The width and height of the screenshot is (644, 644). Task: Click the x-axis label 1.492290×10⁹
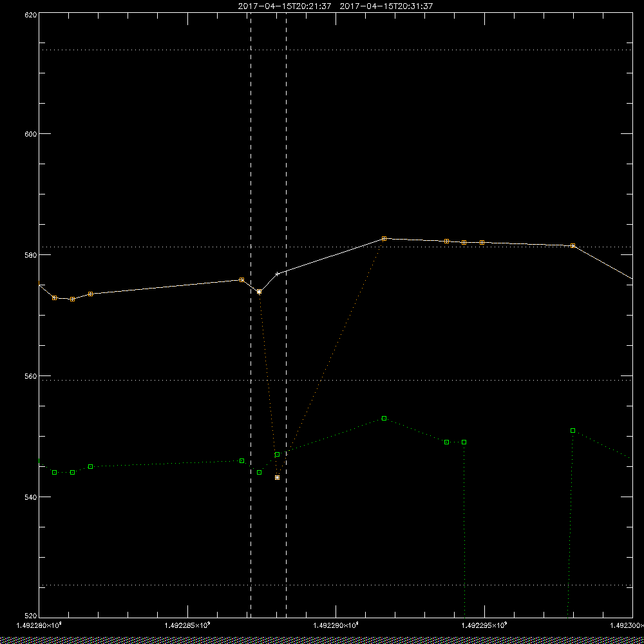[336, 625]
